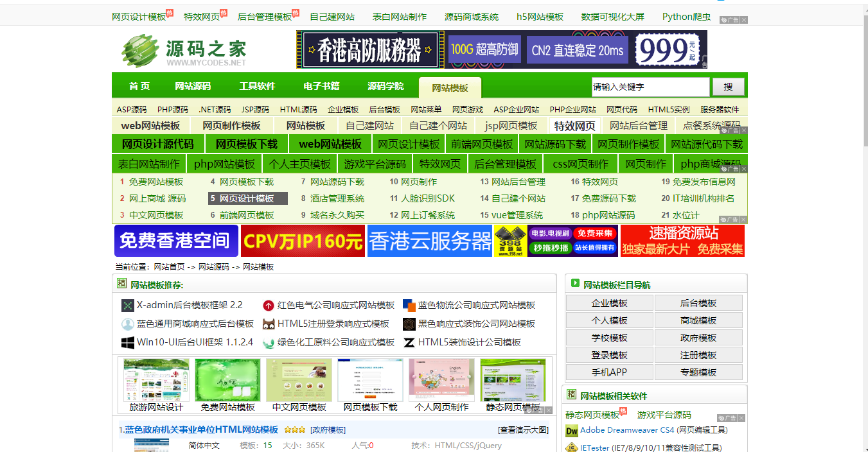Click the X-admin后台模板框架 icon
This screenshot has width=868, height=452.
(127, 306)
